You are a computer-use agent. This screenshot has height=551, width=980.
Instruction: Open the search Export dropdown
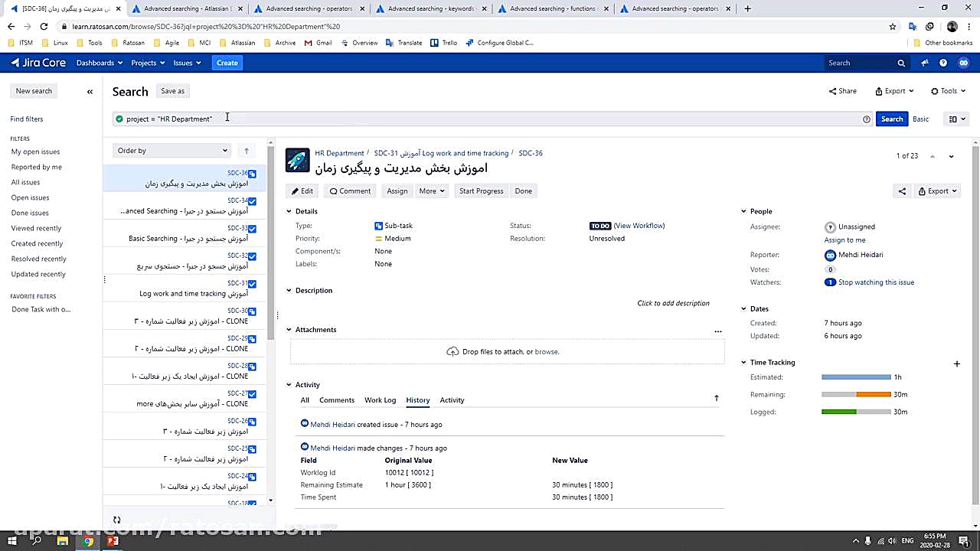coord(894,91)
